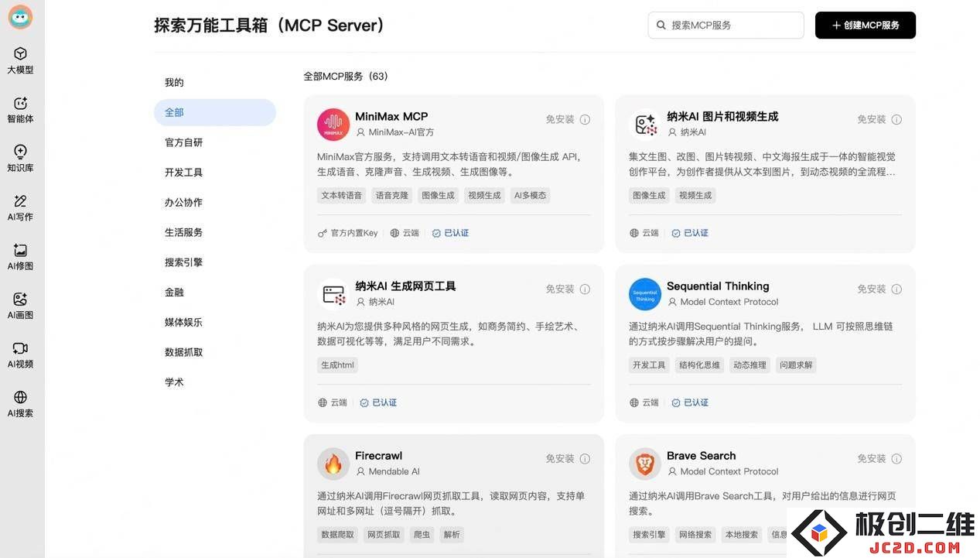Click the search magnifier icon
This screenshot has width=980, height=558.
[x=661, y=26]
